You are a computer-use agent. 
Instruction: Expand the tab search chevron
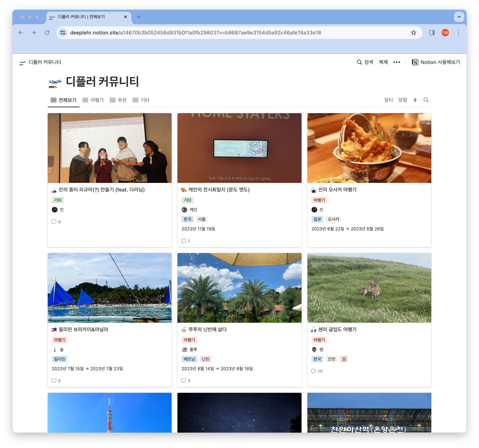point(459,17)
